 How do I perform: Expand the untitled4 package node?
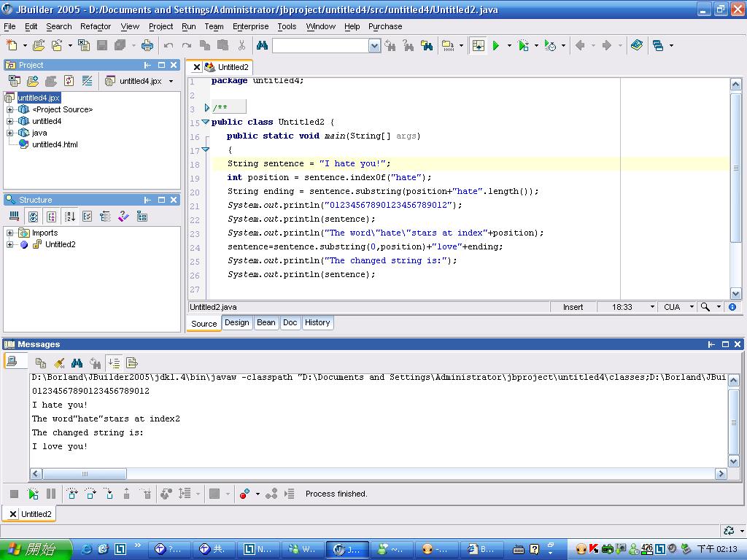point(9,122)
